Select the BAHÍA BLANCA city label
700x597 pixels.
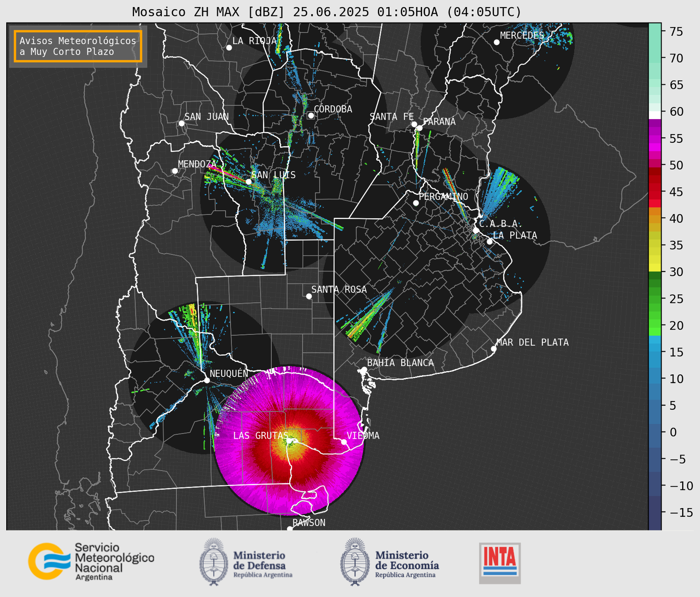400,363
